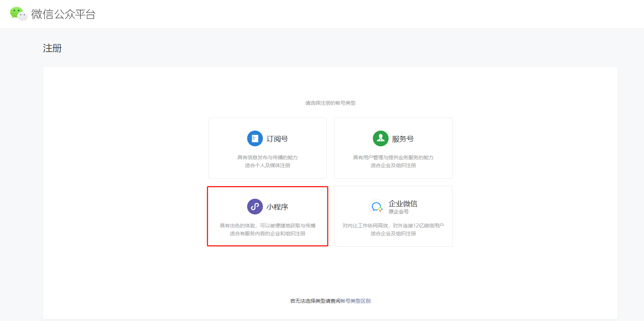Click text 具有用户管理与提供业务服务的能力

coord(393,157)
